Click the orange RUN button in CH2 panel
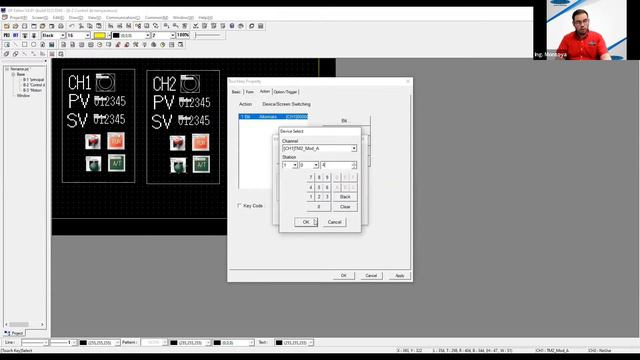This screenshot has height=360, width=640. click(x=201, y=142)
